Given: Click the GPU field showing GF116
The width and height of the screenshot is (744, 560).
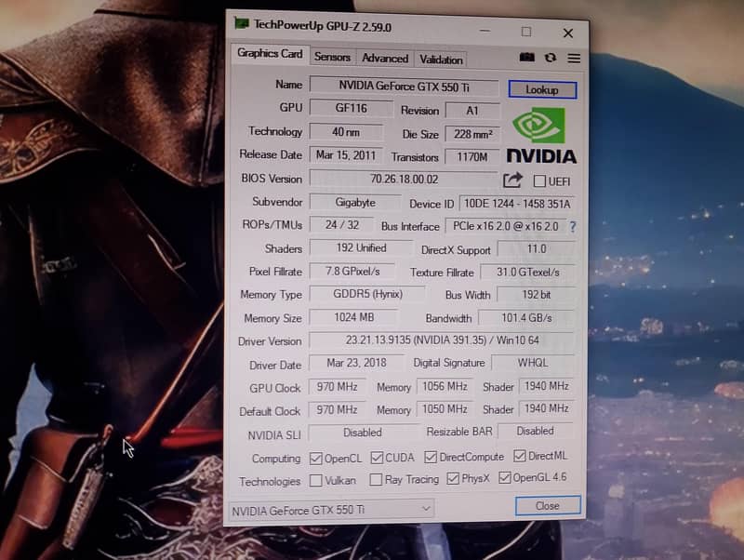Looking at the screenshot, I should (x=352, y=108).
